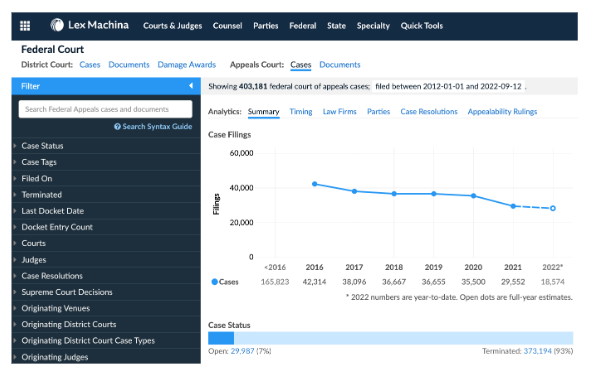Screen dimensions: 606x367
Task: Expand the Courts filter
Action: click(x=106, y=243)
